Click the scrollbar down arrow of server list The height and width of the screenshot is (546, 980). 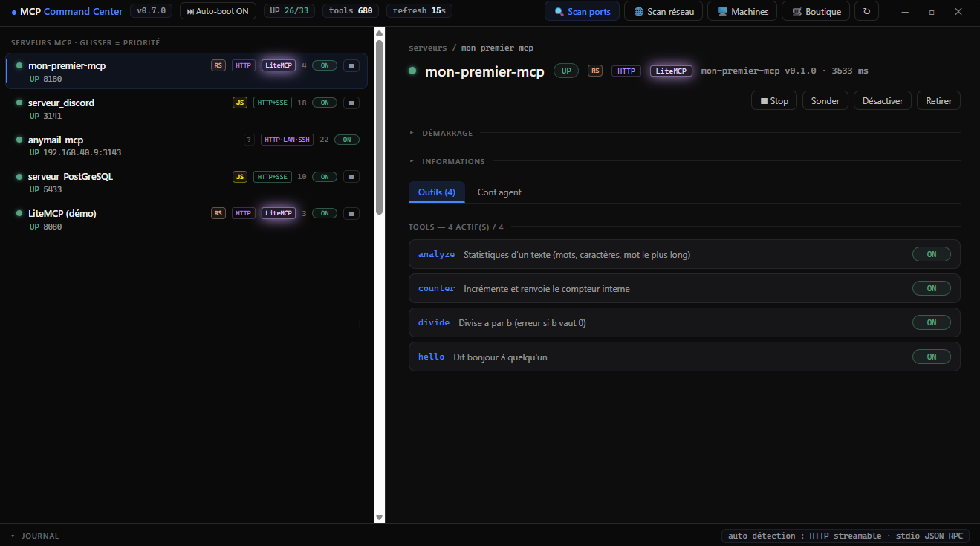click(x=379, y=517)
